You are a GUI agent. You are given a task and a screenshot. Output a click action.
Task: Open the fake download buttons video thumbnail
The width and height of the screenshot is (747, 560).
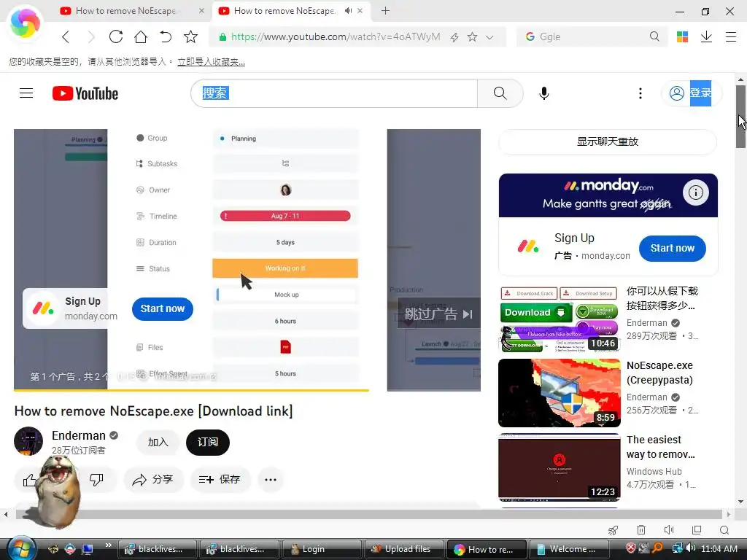pos(560,319)
